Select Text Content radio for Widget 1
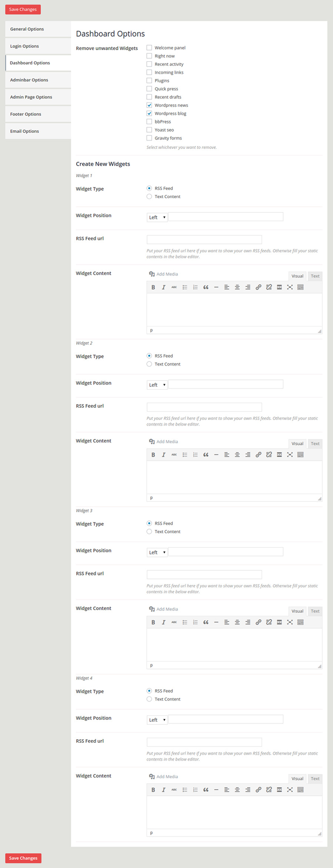The width and height of the screenshot is (333, 868). point(149,196)
